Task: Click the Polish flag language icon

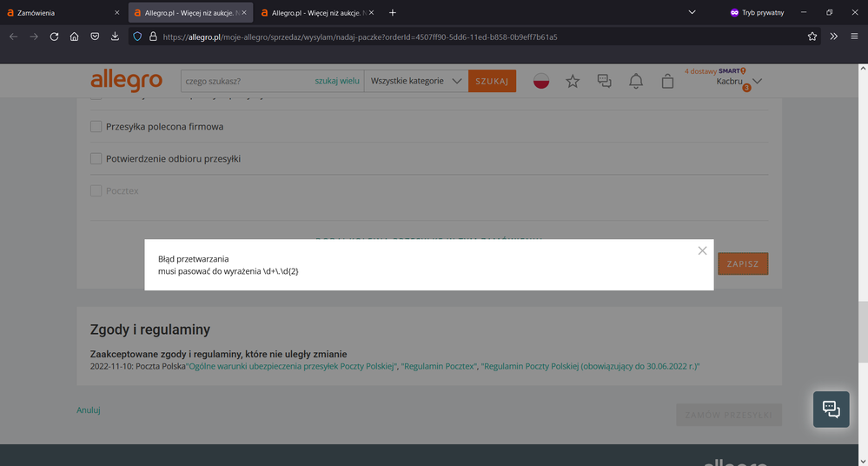Action: [x=541, y=81]
